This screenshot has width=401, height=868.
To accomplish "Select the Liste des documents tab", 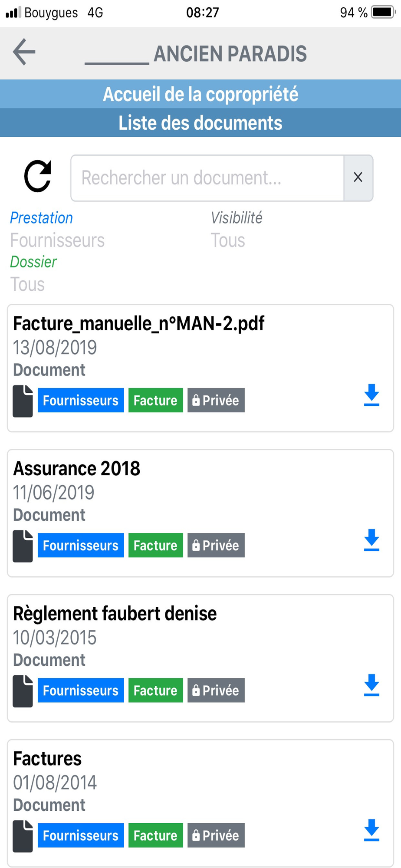I will (200, 123).
